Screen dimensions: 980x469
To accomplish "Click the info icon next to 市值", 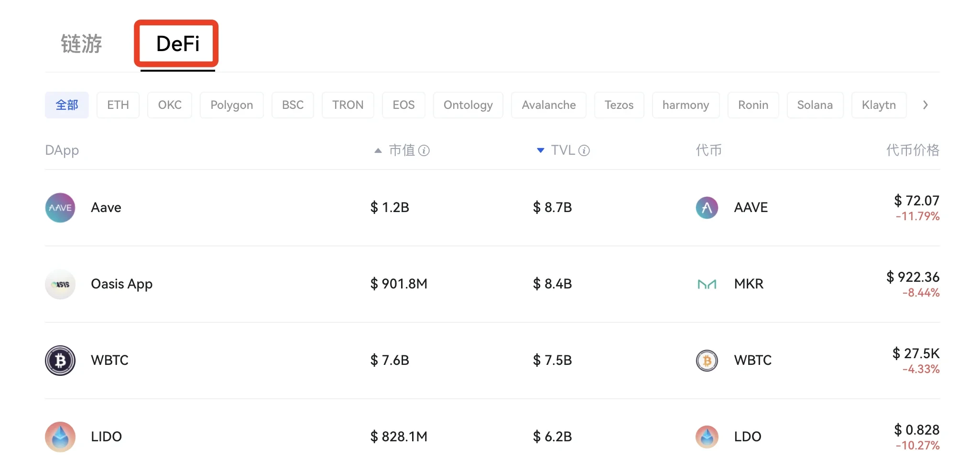I will (424, 151).
